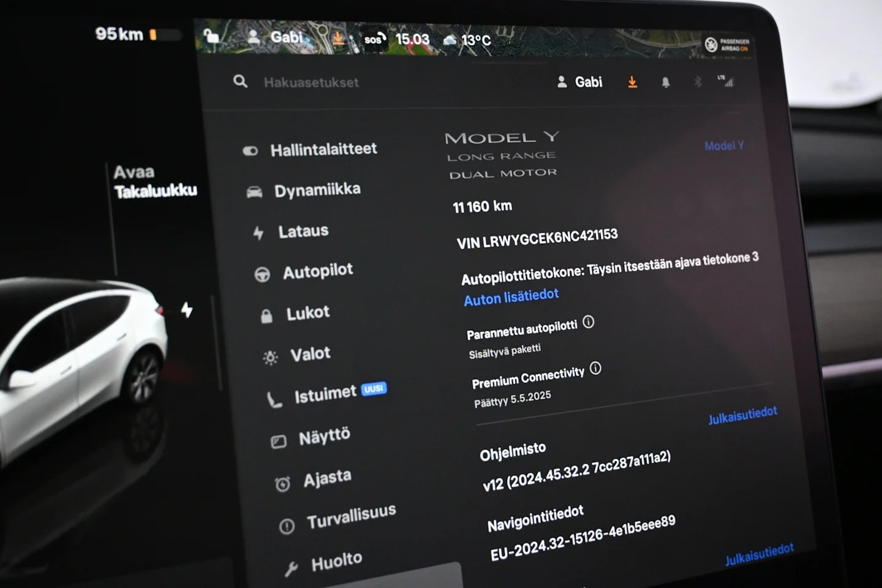Screen dimensions: 882x588
Task: Click the lightning bolt icon beside Lataus
Action: point(258,233)
